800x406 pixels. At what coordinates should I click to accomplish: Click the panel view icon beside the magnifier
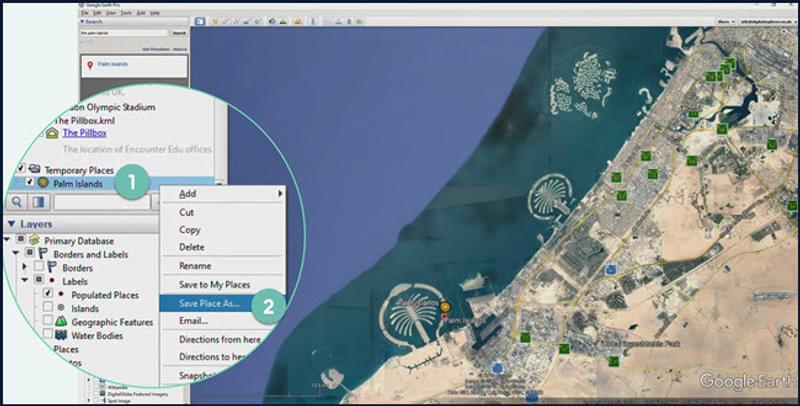[x=38, y=202]
